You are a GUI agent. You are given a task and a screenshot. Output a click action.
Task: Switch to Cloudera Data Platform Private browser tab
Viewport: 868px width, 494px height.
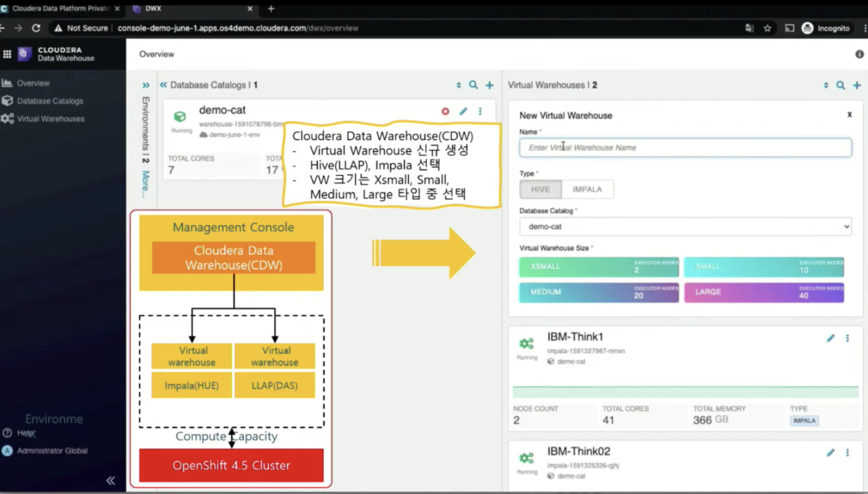61,9
